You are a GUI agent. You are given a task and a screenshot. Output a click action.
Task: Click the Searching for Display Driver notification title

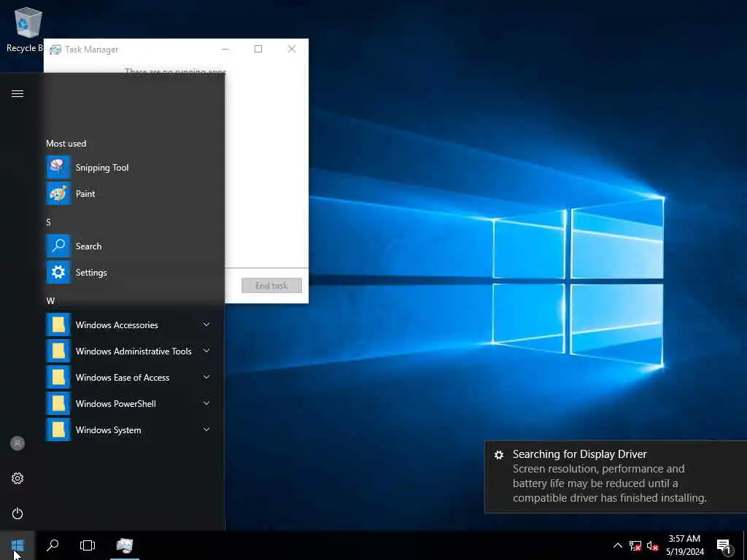(580, 454)
